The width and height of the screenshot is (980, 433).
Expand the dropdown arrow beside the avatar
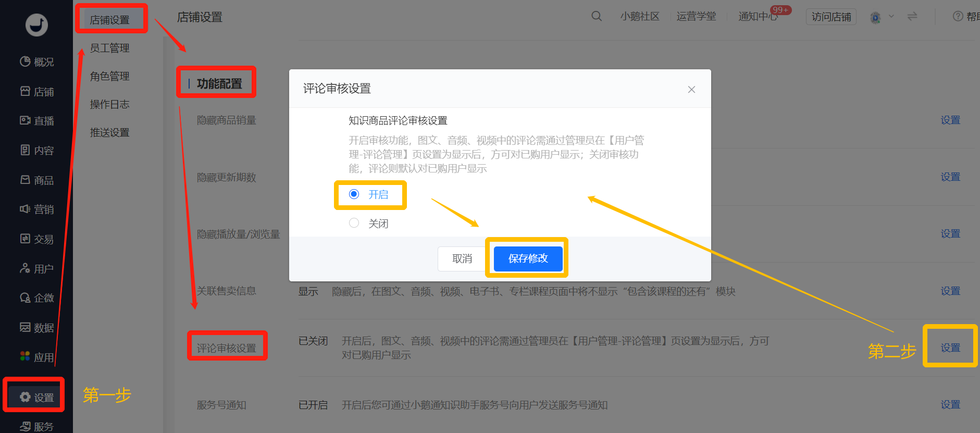click(891, 16)
